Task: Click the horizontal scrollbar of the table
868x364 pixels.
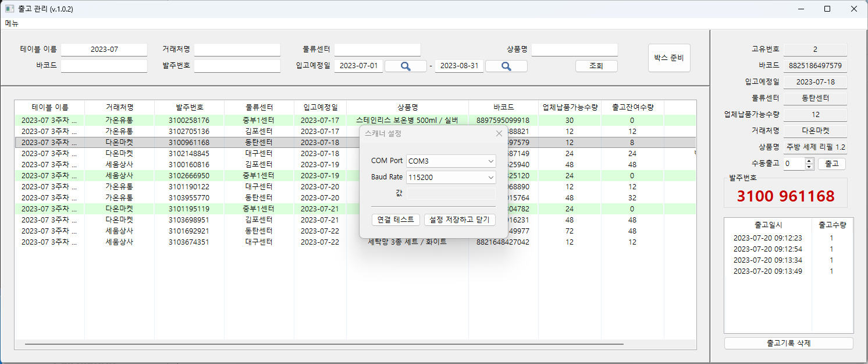Action: 323,344
